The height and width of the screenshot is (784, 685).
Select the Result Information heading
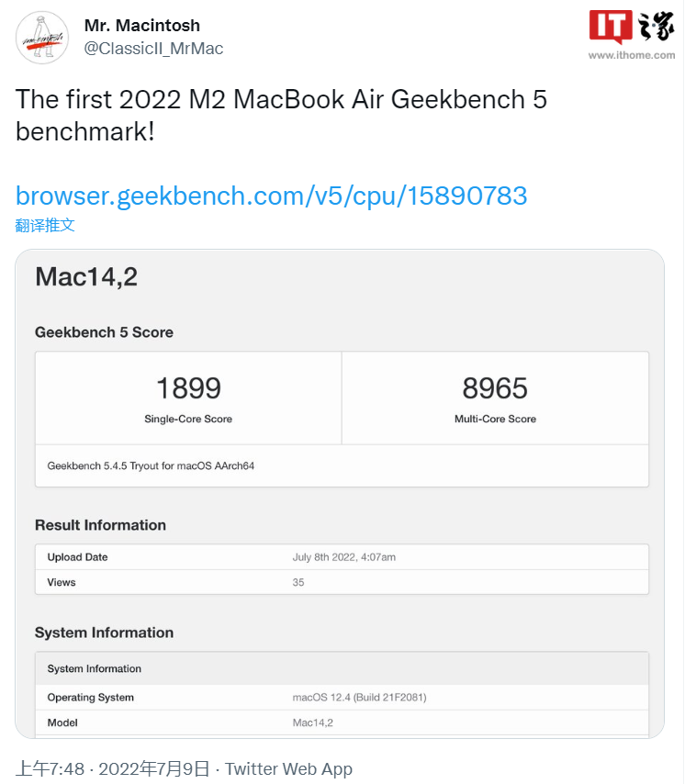(x=100, y=525)
